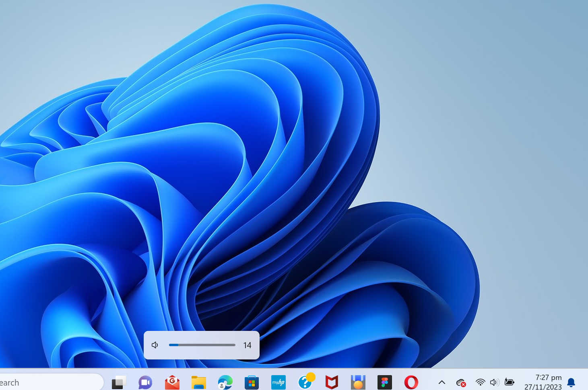588x390 pixels.
Task: Click the volume slider track in the popup
Action: pyautogui.click(x=202, y=345)
